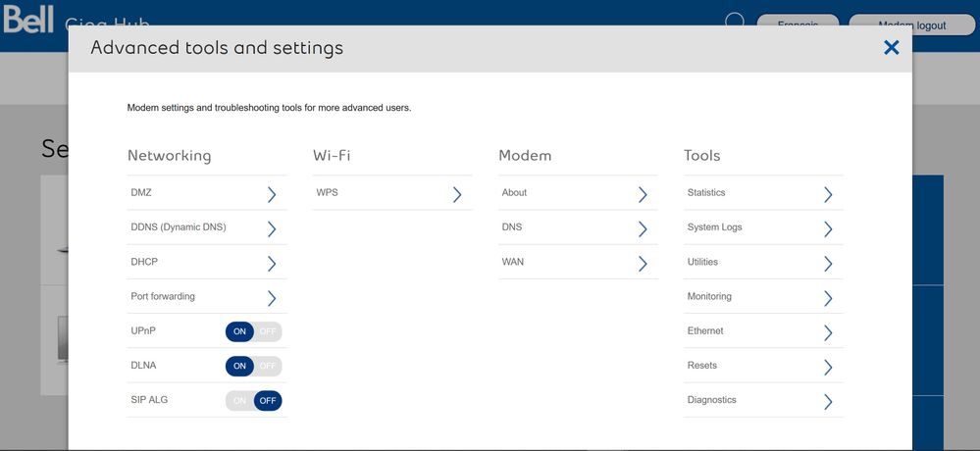
Task: Disable the DLNA toggle switch
Action: click(267, 366)
